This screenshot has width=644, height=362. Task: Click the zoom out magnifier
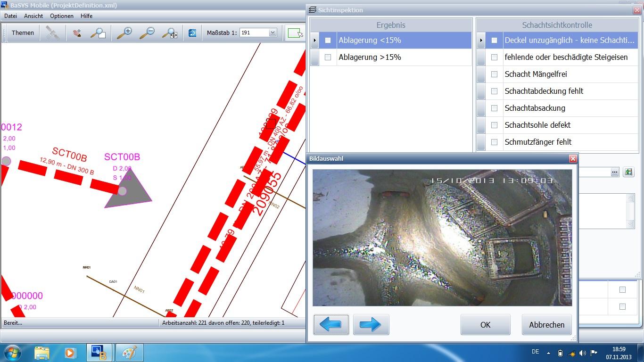coord(147,33)
